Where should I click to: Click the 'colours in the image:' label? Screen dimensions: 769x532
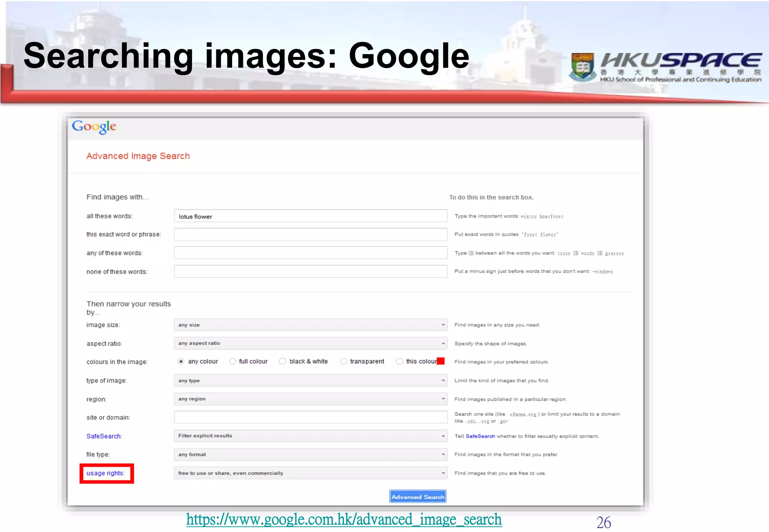117,362
